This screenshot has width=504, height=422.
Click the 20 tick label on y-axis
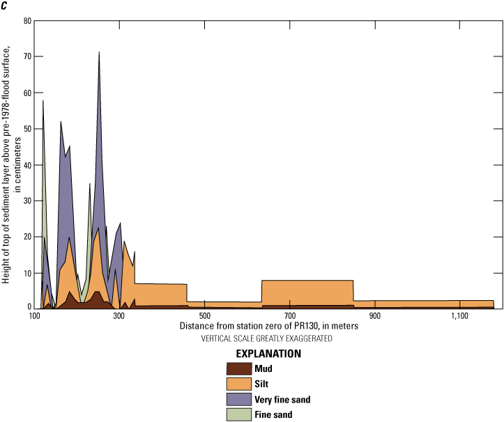(26, 236)
